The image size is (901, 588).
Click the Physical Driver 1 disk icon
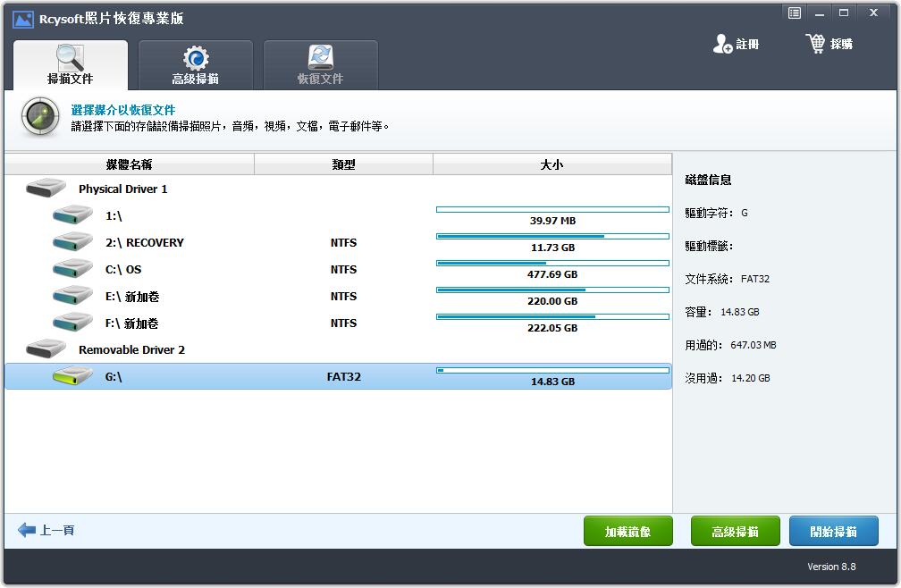(46, 189)
